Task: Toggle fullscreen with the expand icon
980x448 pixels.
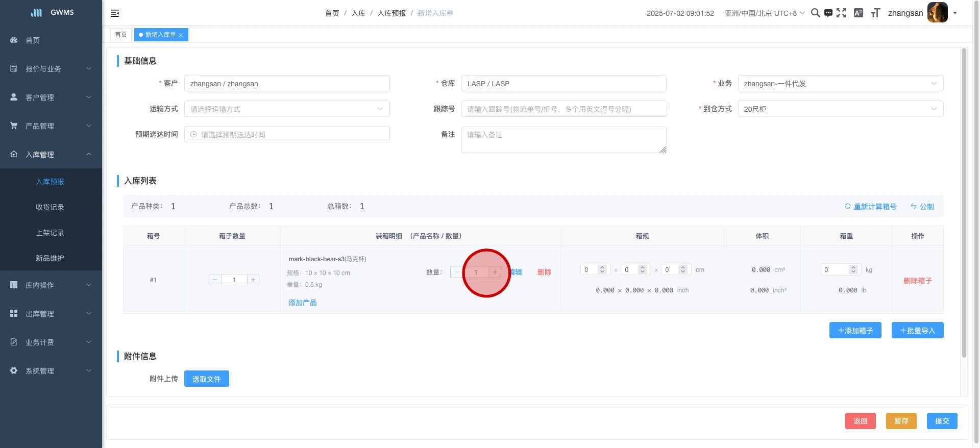Action: click(841, 13)
